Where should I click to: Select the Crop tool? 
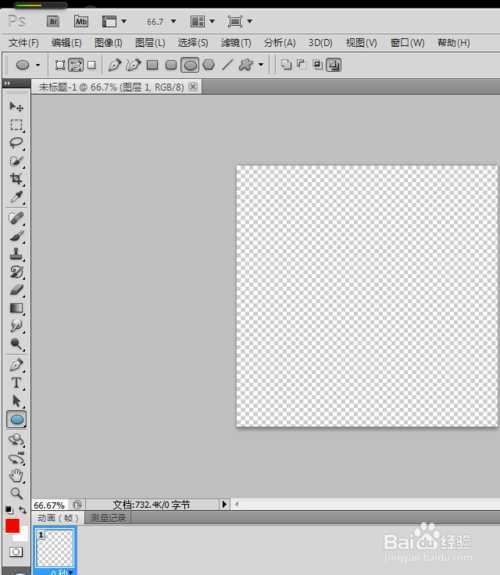pyautogui.click(x=16, y=179)
